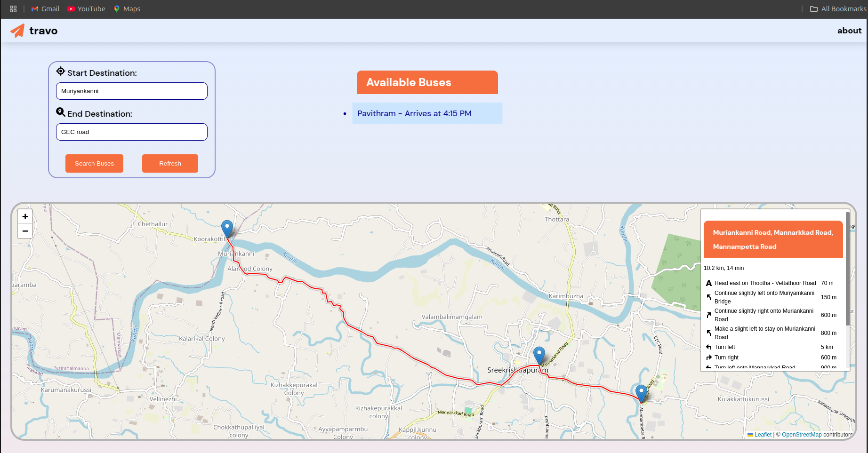Click the map marker at Muriankanni
868x453 pixels.
(x=227, y=229)
